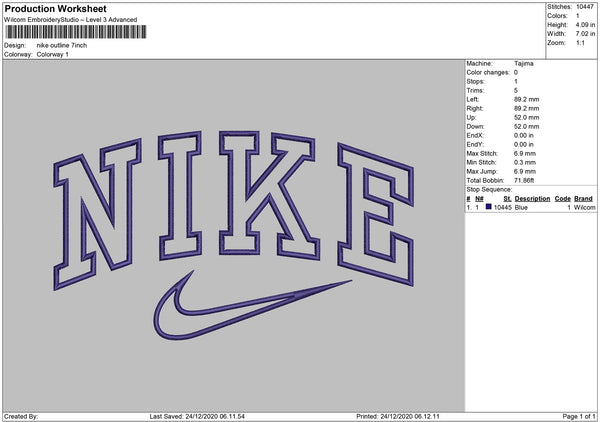The width and height of the screenshot is (600, 422).
Task: Select the "Production Worksheet" title
Action: 55,9
